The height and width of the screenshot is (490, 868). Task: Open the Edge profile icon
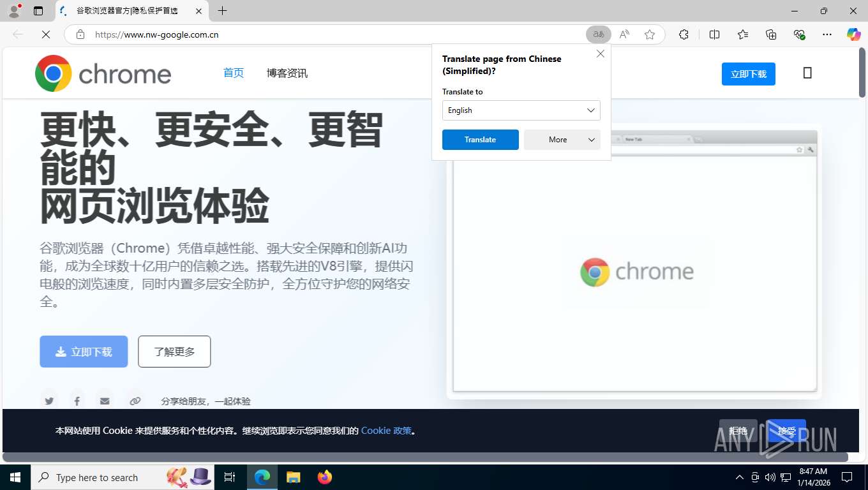coord(14,11)
